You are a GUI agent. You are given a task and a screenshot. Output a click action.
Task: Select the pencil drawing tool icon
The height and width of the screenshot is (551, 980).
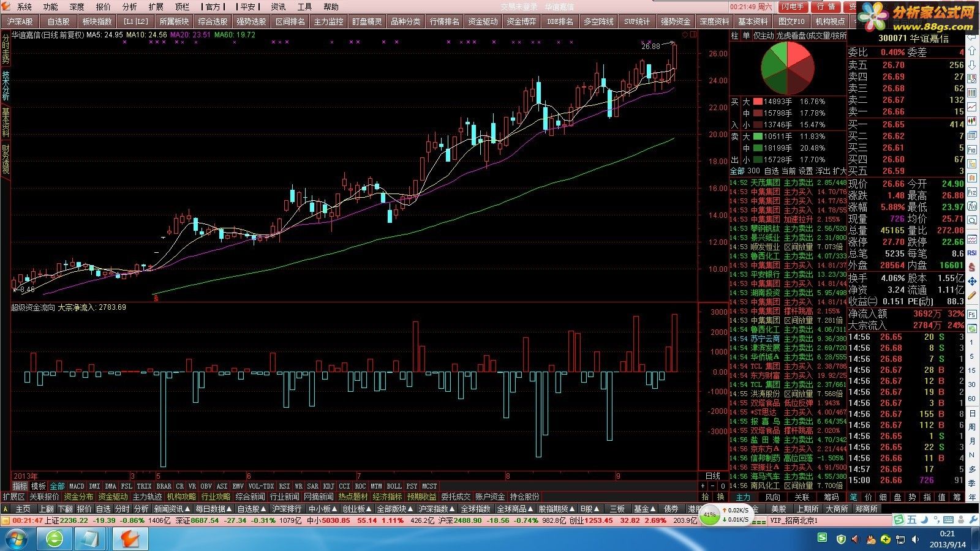click(972, 295)
